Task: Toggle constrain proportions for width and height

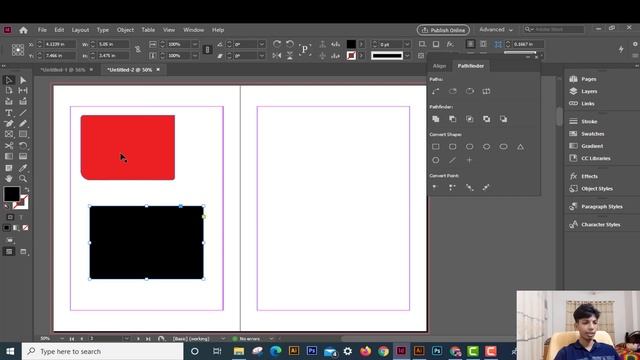Action: coord(138,49)
